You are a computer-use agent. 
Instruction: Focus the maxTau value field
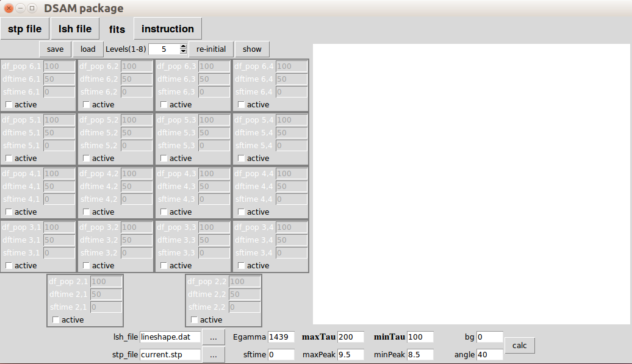tap(350, 337)
